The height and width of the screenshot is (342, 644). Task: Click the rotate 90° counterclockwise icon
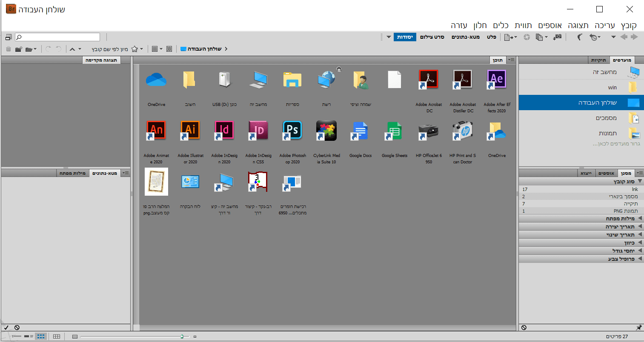click(x=59, y=49)
